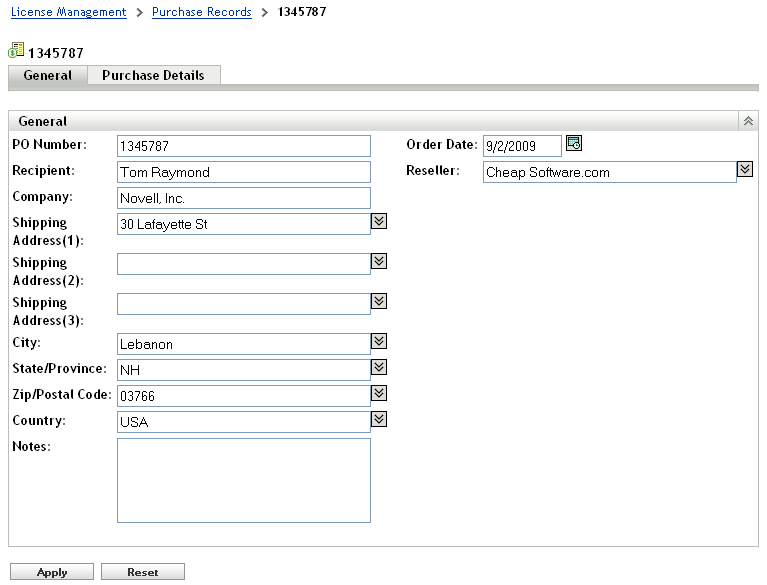The width and height of the screenshot is (767, 585).
Task: Click the Recipient field containing Tom Raymond
Action: point(243,172)
